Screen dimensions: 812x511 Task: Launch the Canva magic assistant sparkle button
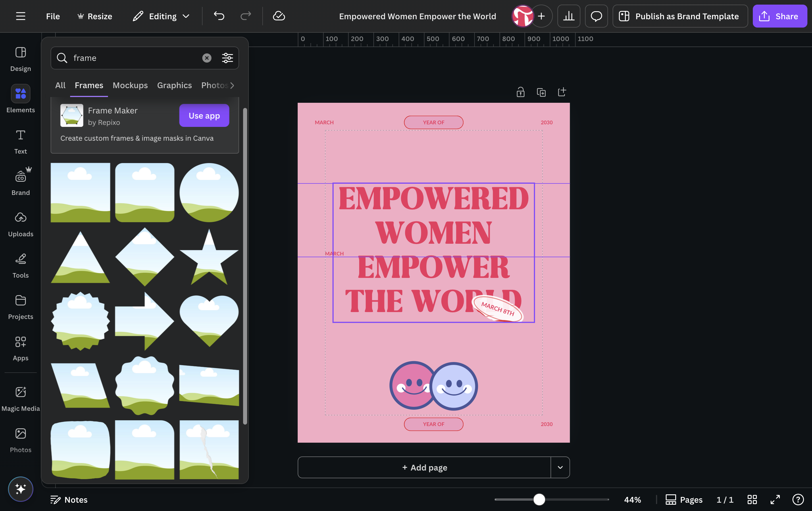[21, 489]
